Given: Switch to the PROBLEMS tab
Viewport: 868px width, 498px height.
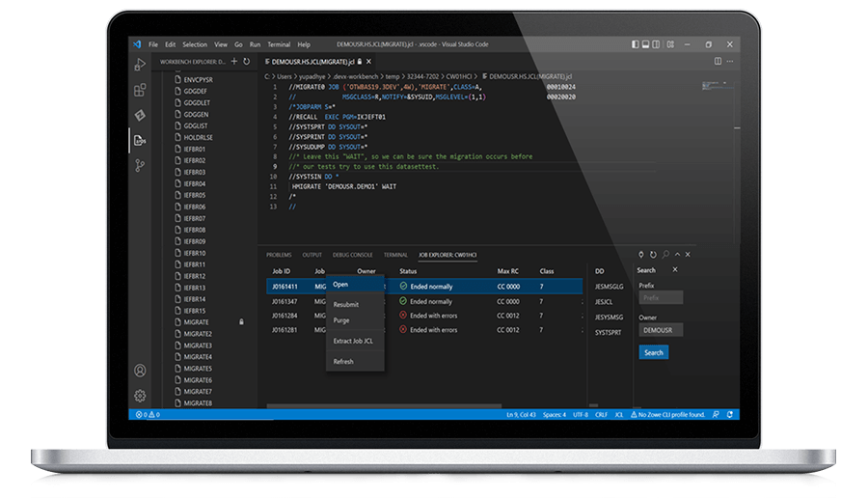Looking at the screenshot, I should [x=279, y=255].
